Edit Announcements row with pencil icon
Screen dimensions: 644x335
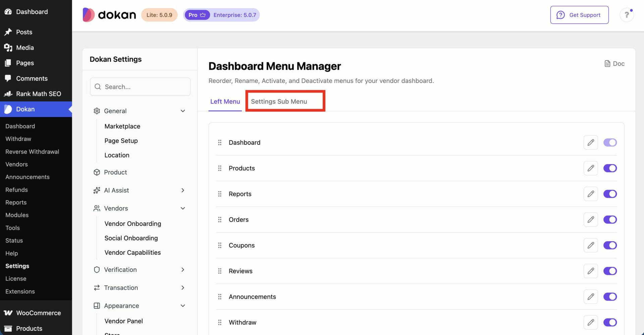click(x=591, y=297)
